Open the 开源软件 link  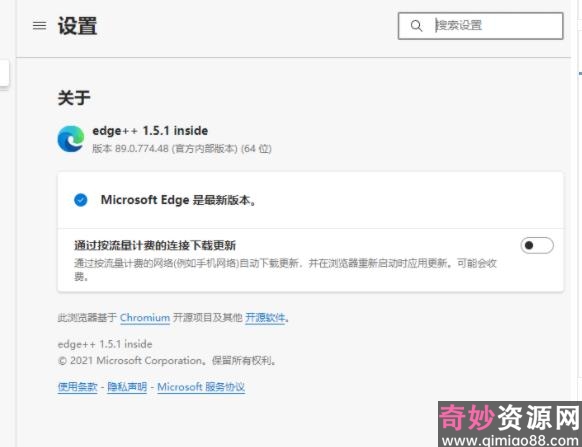265,318
